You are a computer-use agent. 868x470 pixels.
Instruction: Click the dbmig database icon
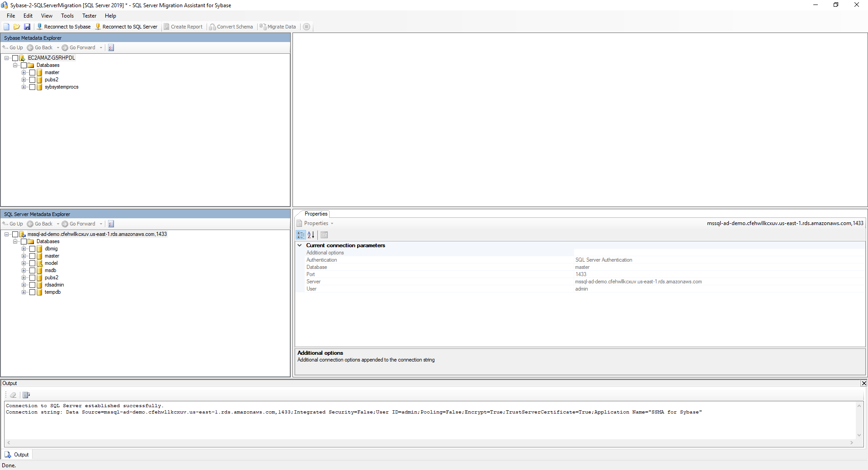(x=39, y=249)
